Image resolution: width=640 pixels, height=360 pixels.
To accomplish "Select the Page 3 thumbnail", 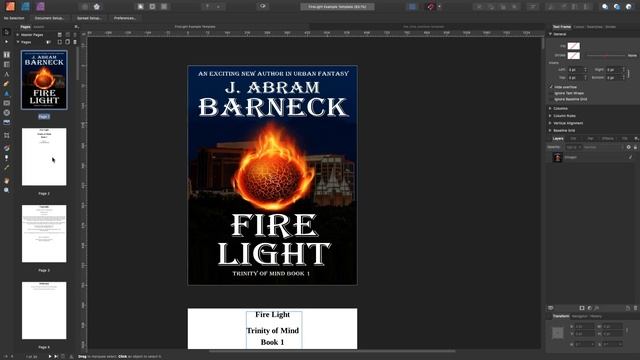I will click(44, 234).
